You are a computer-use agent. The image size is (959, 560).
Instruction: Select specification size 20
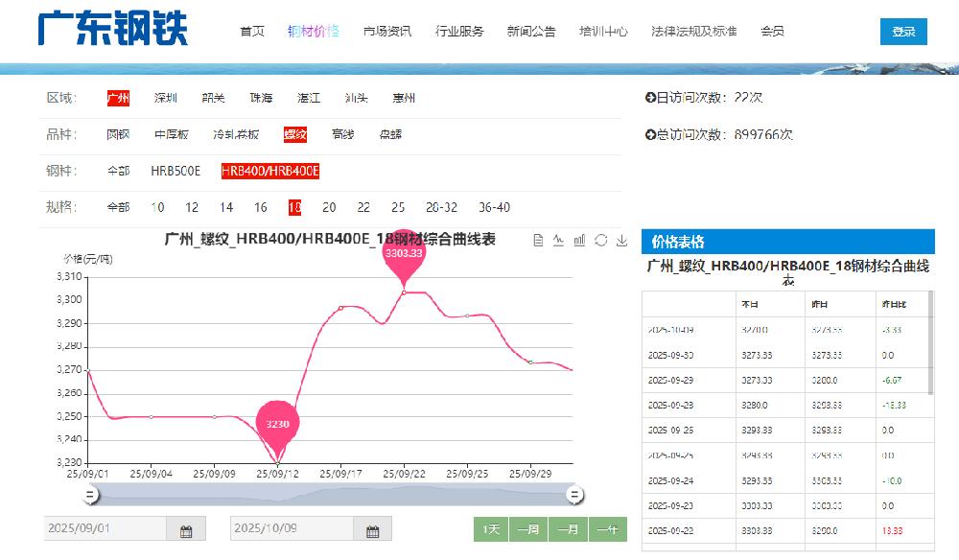pyautogui.click(x=329, y=207)
